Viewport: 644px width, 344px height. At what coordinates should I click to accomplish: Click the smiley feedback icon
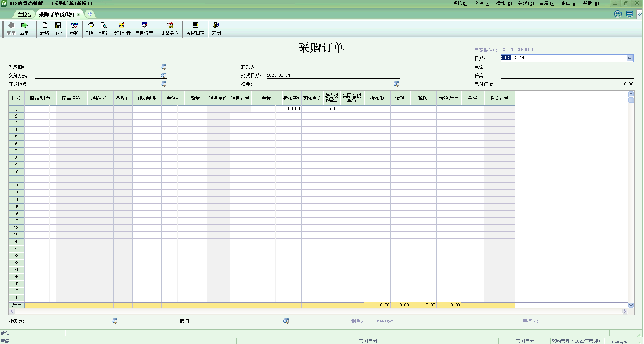click(618, 14)
